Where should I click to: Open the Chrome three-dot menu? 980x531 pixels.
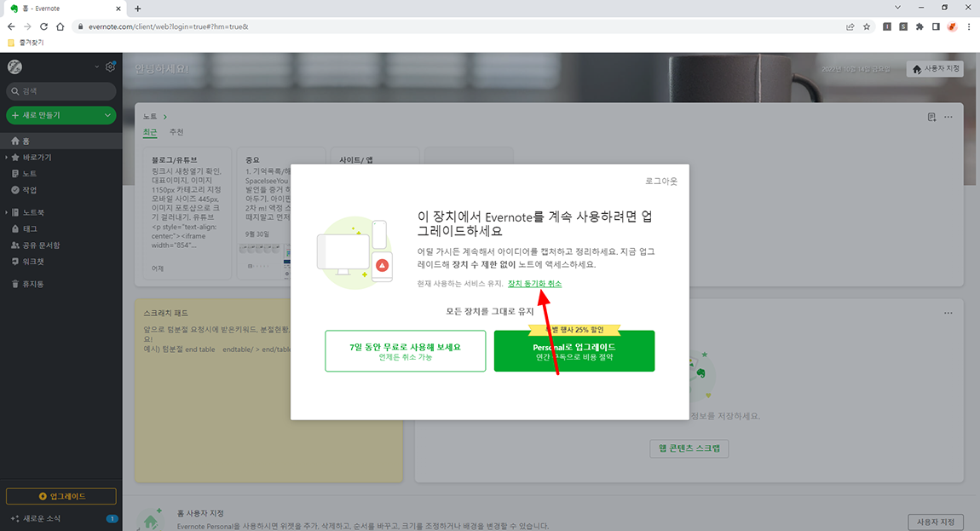pos(969,27)
